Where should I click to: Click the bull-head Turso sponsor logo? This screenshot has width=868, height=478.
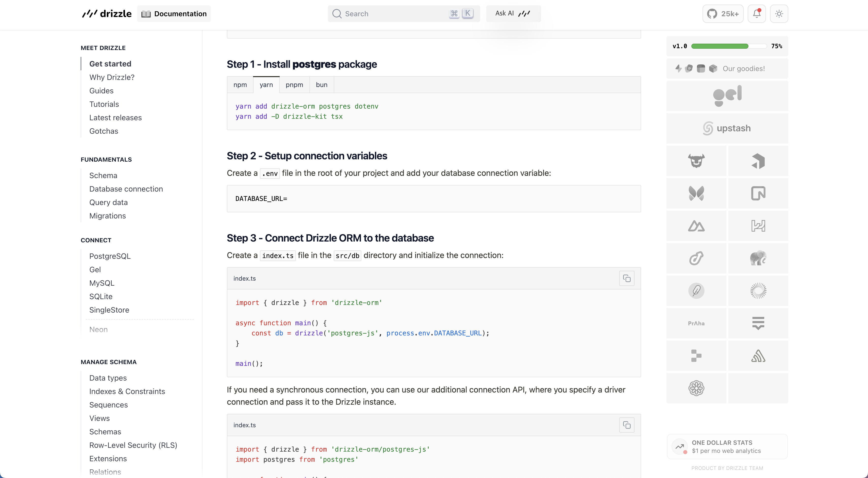[696, 161]
